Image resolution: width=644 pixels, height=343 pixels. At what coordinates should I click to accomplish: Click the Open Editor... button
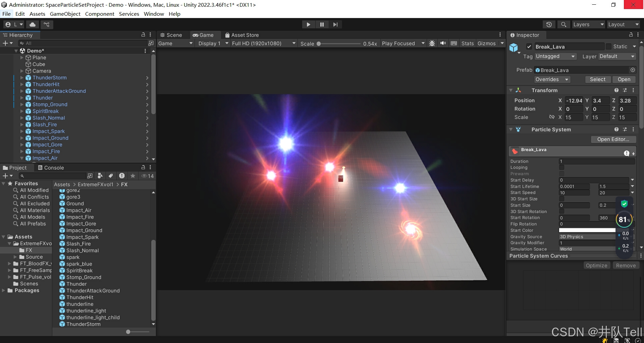click(x=613, y=139)
